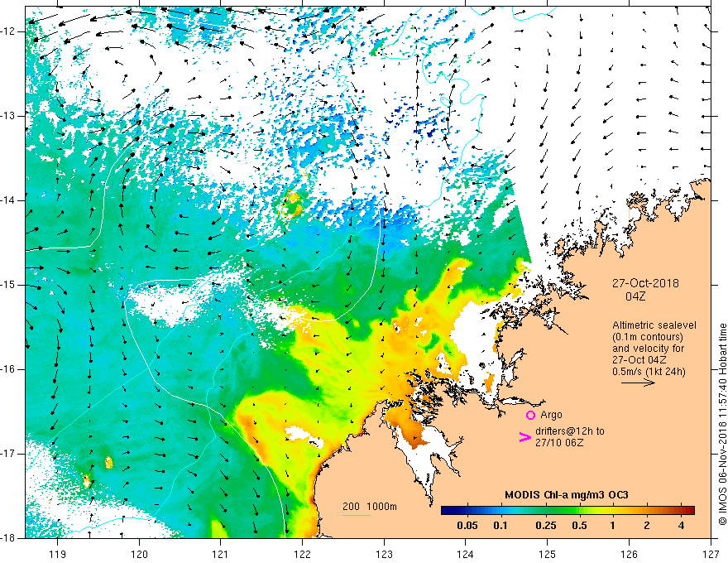The width and height of the screenshot is (728, 563).
Task: Click the latitude axis label '-18'
Action: 10,538
